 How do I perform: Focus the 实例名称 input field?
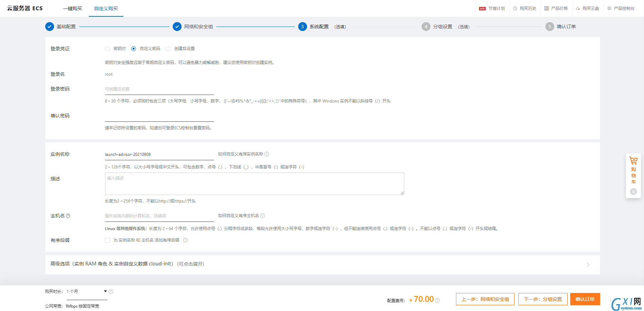tap(159, 154)
